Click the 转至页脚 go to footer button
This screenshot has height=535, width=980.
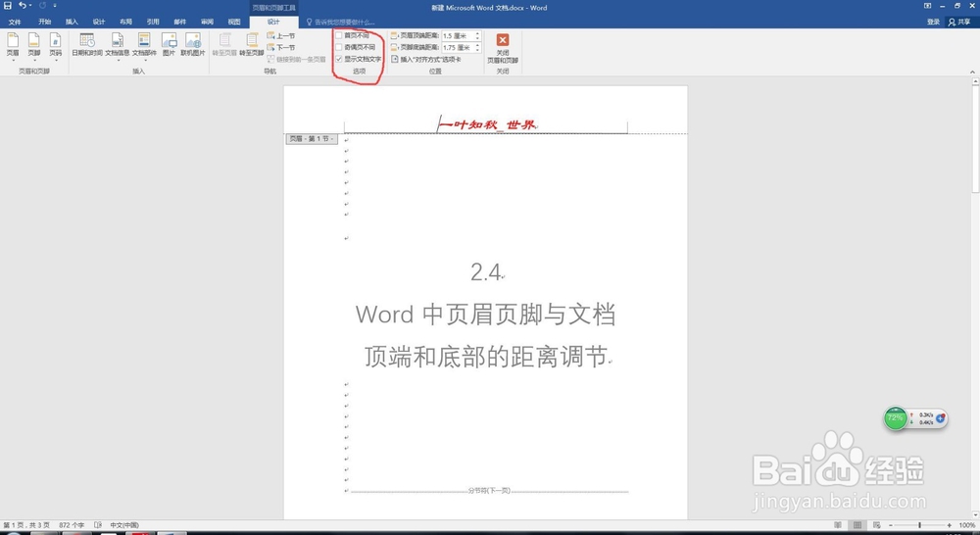click(251, 45)
